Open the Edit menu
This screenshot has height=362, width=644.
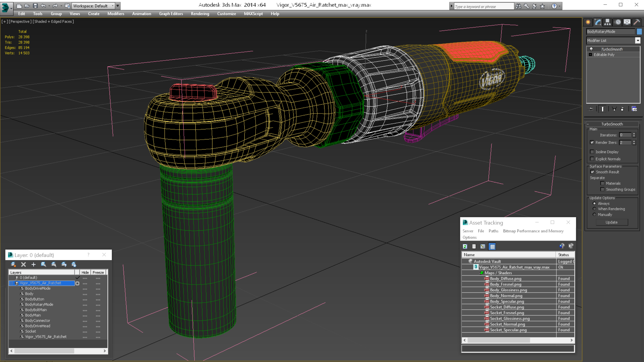21,14
